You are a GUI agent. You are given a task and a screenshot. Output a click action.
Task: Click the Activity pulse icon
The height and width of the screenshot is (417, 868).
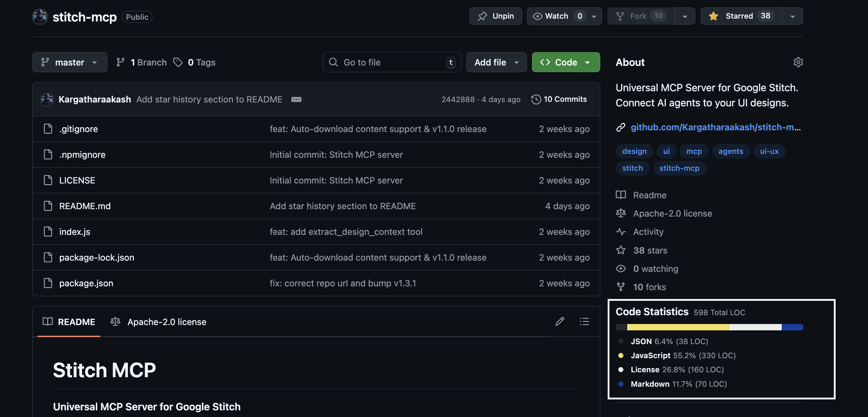621,232
